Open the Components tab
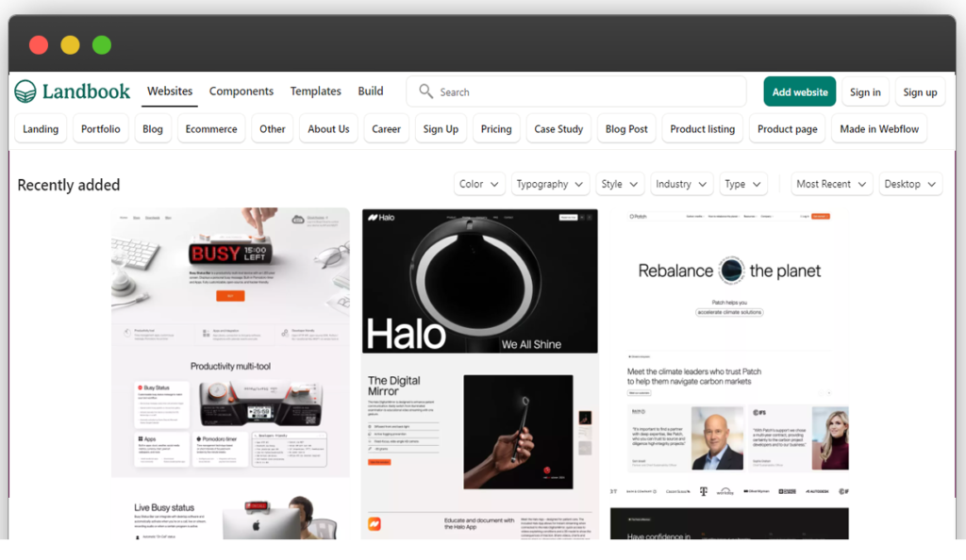The width and height of the screenshot is (966, 560). (x=241, y=91)
